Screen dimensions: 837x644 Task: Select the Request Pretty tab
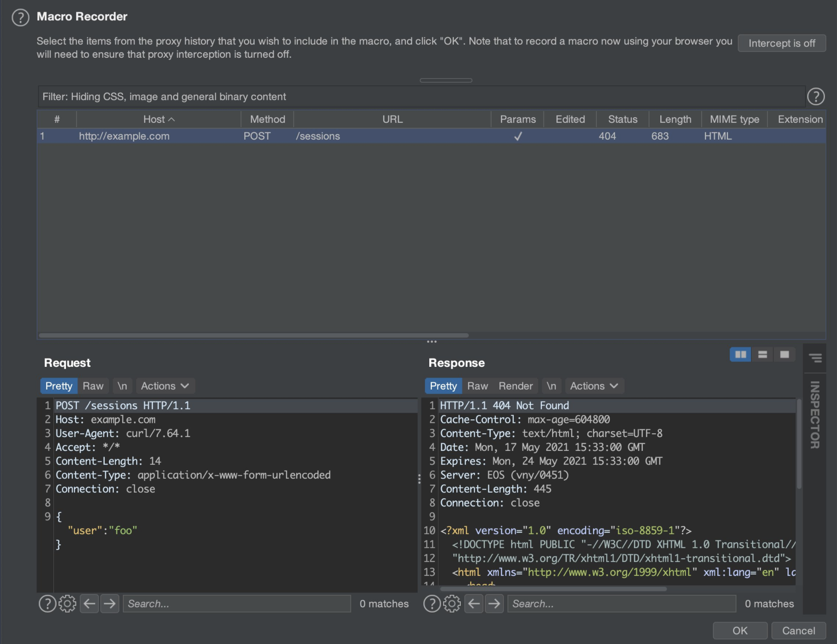(59, 386)
